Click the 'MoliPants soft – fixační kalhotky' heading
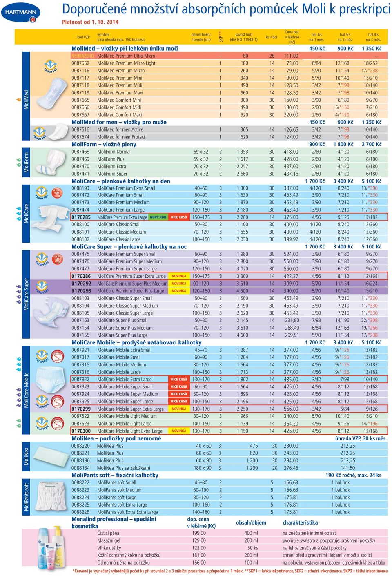The width and height of the screenshot is (392, 576). pos(115,475)
